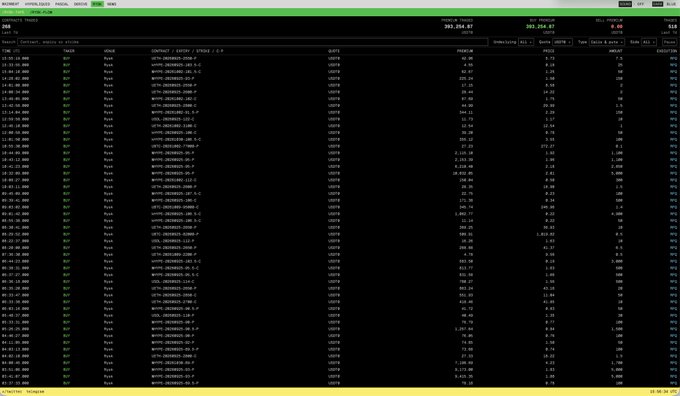Open the NEWS tab
Image resolution: width=680 pixels, height=396 pixels.
click(x=111, y=4)
